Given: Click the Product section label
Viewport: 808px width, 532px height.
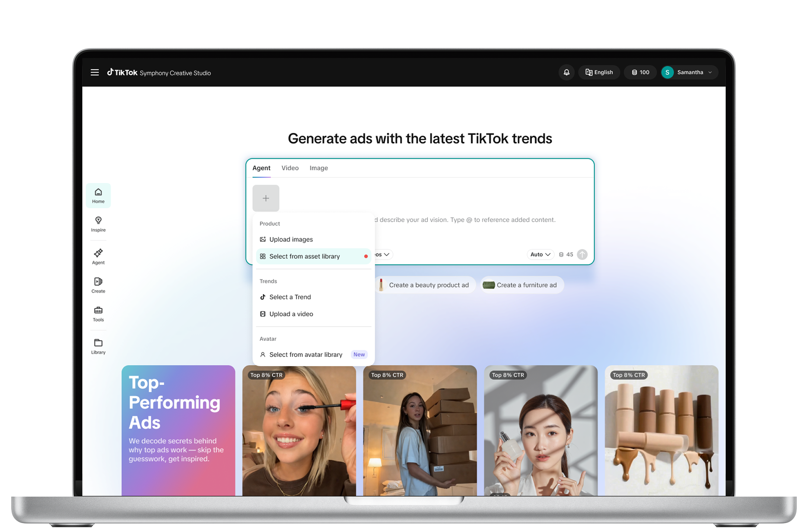Looking at the screenshot, I should pyautogui.click(x=270, y=224).
